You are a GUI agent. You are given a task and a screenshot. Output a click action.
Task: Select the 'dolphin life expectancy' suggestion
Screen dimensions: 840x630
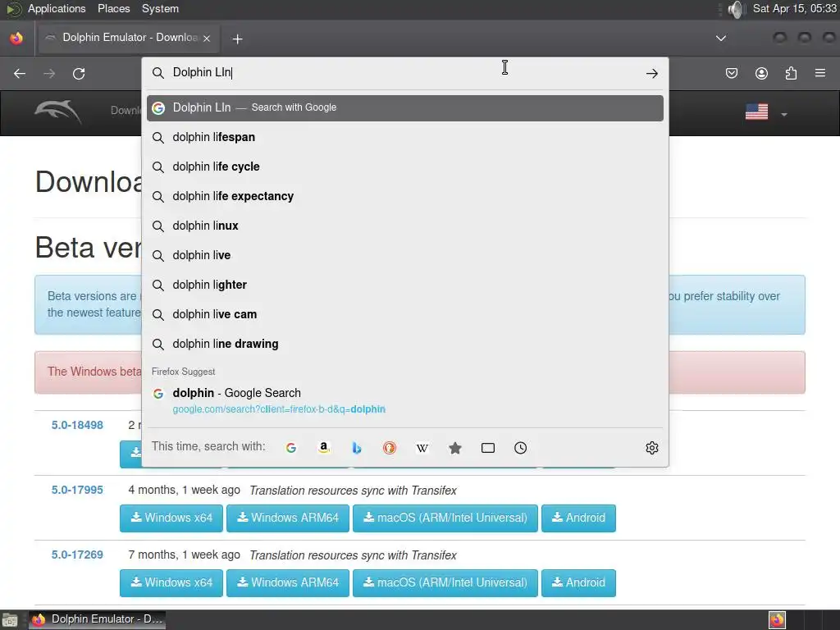click(405, 196)
